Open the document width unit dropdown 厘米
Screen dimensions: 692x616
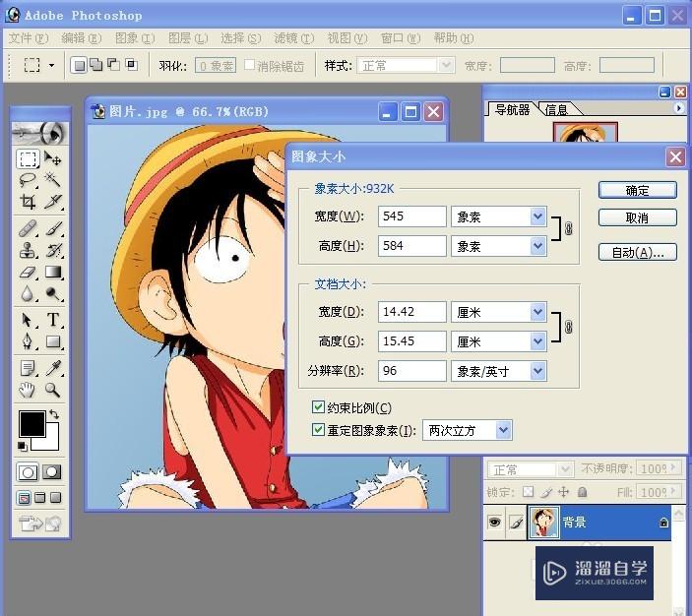(537, 312)
